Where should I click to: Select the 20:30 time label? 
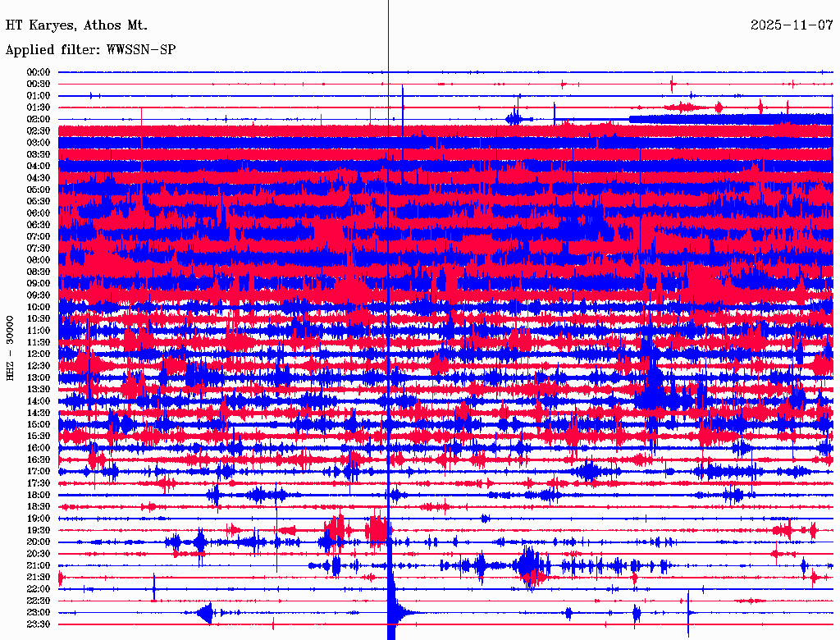point(39,554)
